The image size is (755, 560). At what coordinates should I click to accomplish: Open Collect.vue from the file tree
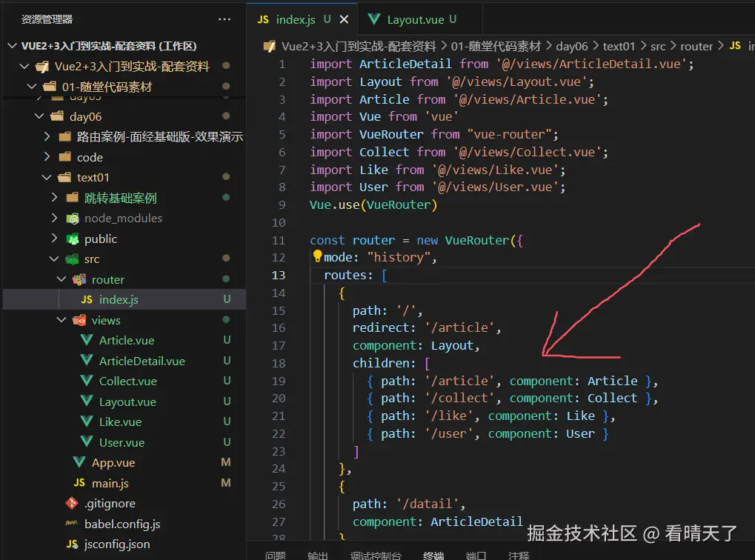pos(128,381)
